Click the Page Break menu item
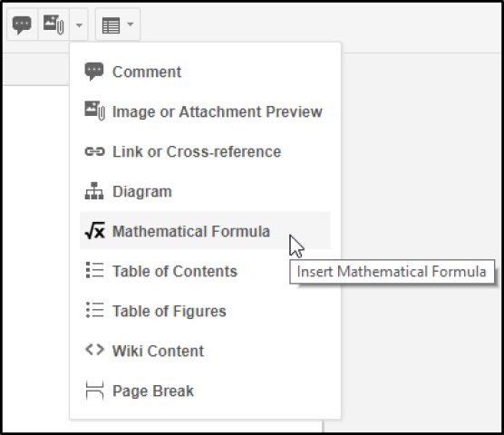The width and height of the screenshot is (504, 435). pos(205,391)
